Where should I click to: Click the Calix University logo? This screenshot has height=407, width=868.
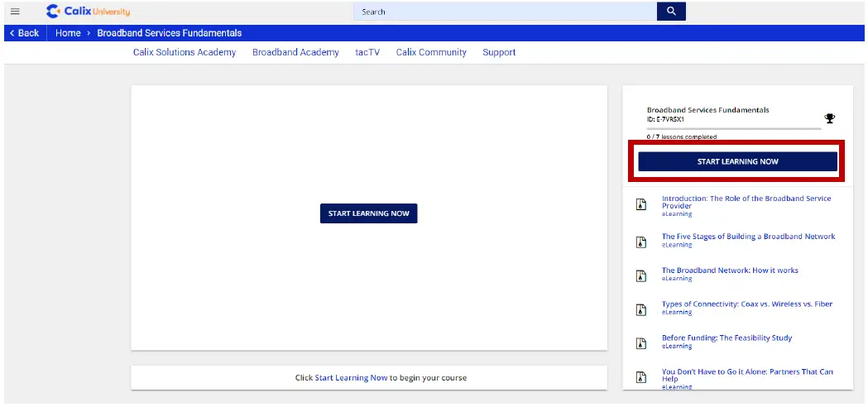tap(88, 11)
